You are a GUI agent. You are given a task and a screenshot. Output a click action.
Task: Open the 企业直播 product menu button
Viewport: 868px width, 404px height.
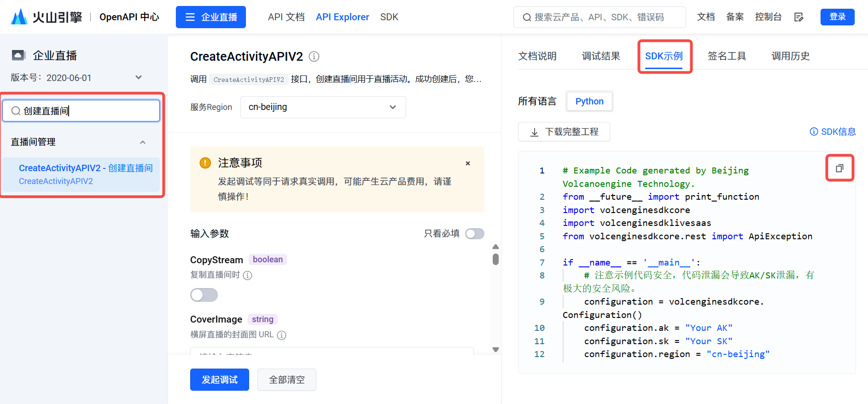coord(211,17)
